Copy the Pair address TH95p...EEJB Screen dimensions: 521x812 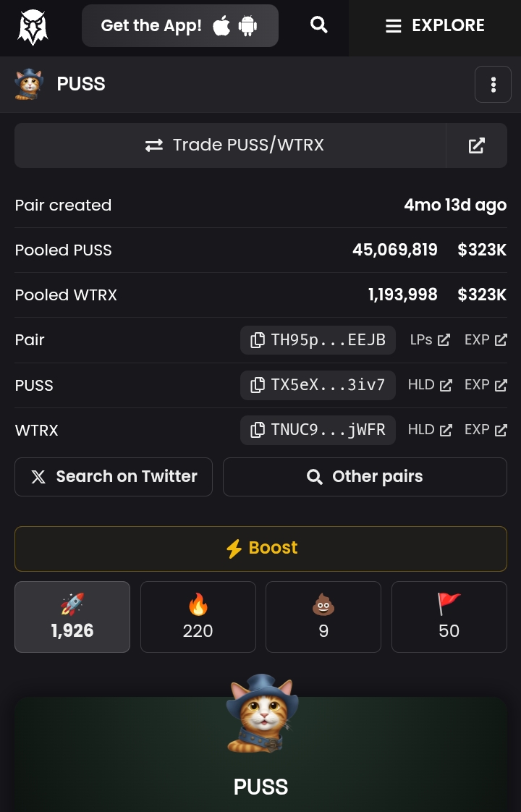(x=318, y=340)
